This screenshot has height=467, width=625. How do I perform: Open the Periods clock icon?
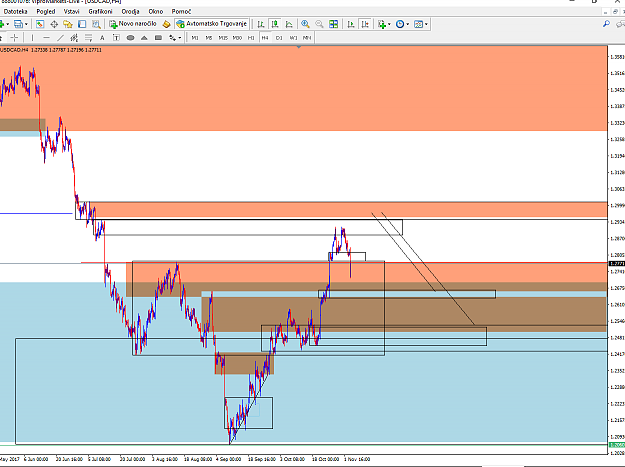point(400,24)
